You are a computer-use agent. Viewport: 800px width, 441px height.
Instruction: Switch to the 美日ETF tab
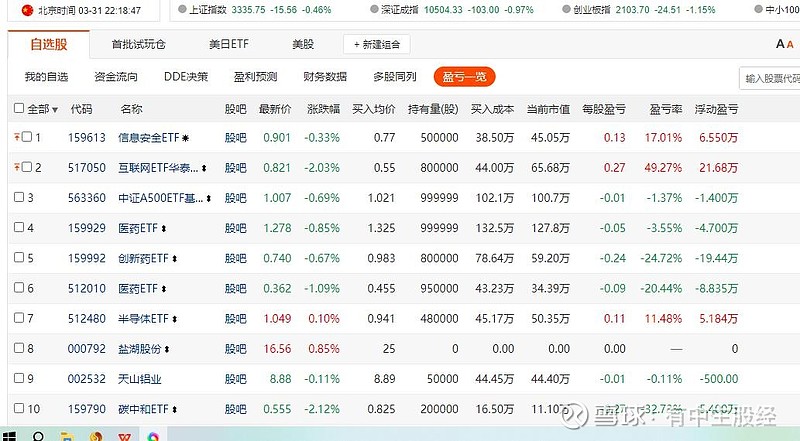(229, 44)
